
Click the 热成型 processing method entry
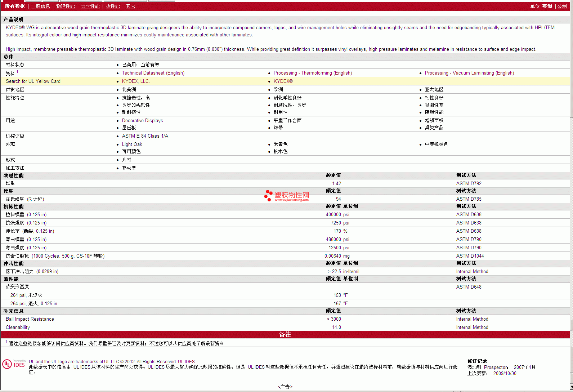(129, 168)
